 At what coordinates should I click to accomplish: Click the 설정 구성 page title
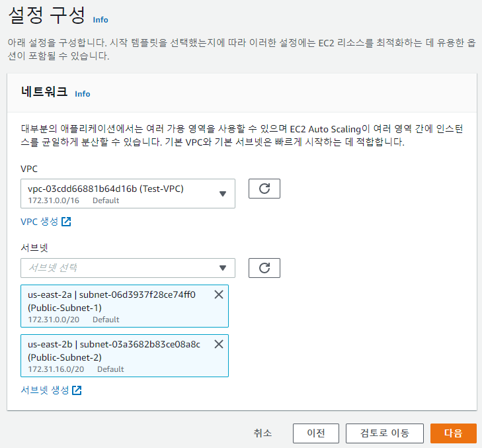pyautogui.click(x=46, y=15)
